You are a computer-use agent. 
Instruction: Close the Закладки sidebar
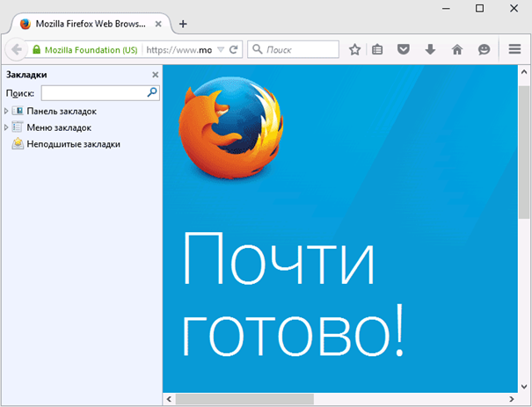coord(155,75)
